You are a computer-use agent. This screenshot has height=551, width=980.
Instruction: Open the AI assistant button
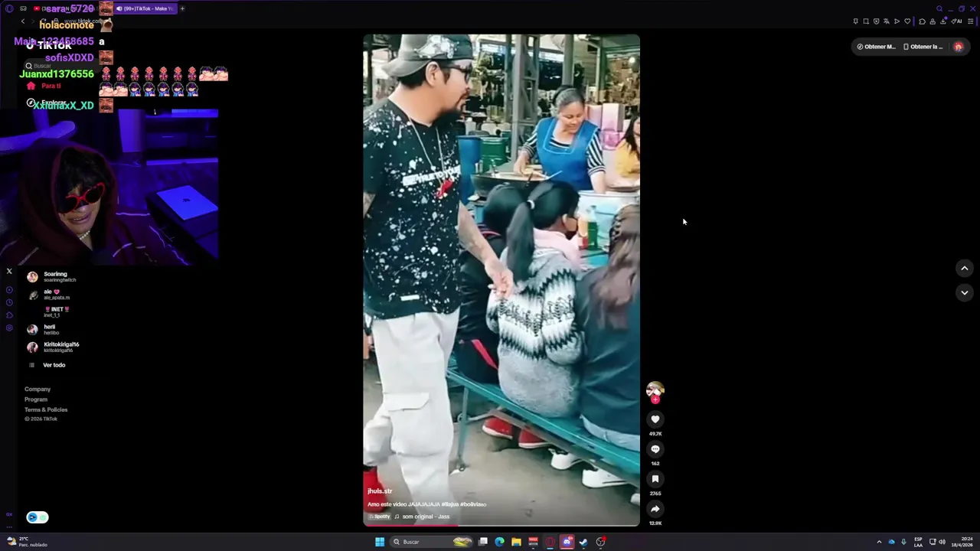[x=956, y=21]
